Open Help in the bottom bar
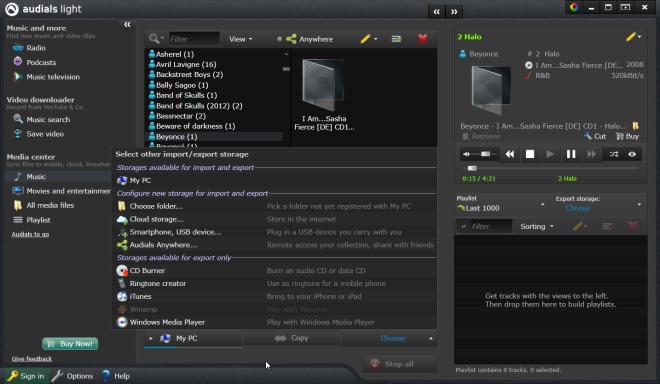This screenshot has width=660, height=384. click(x=116, y=376)
